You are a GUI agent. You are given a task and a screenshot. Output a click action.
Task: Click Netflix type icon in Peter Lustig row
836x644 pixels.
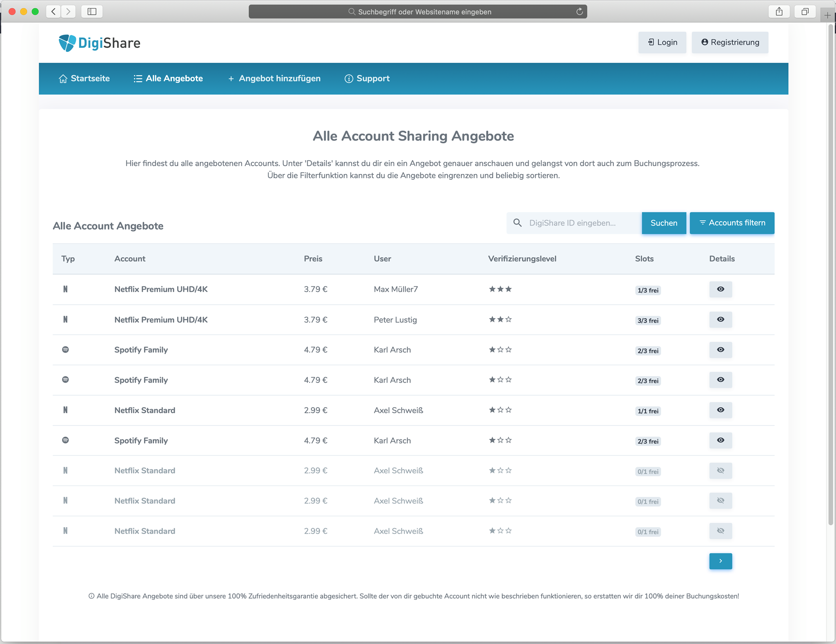pos(65,319)
